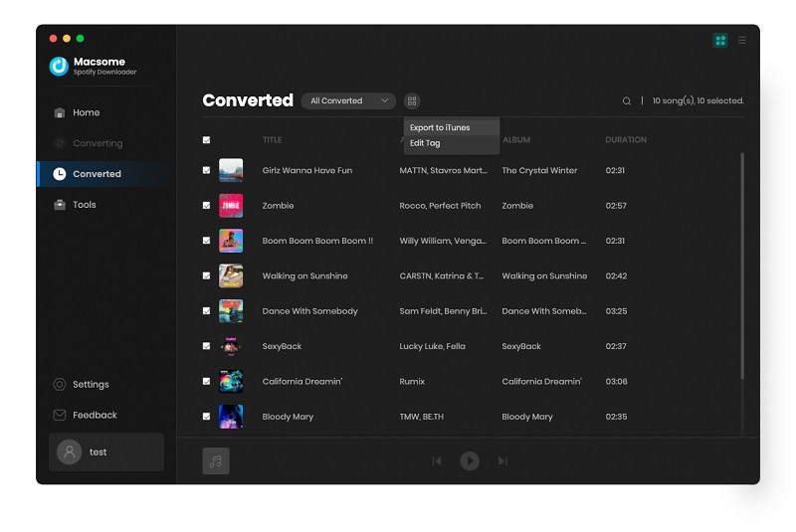Click Boom Boom Boom Boom album cover
Screen dimensions: 796x532
click(231, 241)
